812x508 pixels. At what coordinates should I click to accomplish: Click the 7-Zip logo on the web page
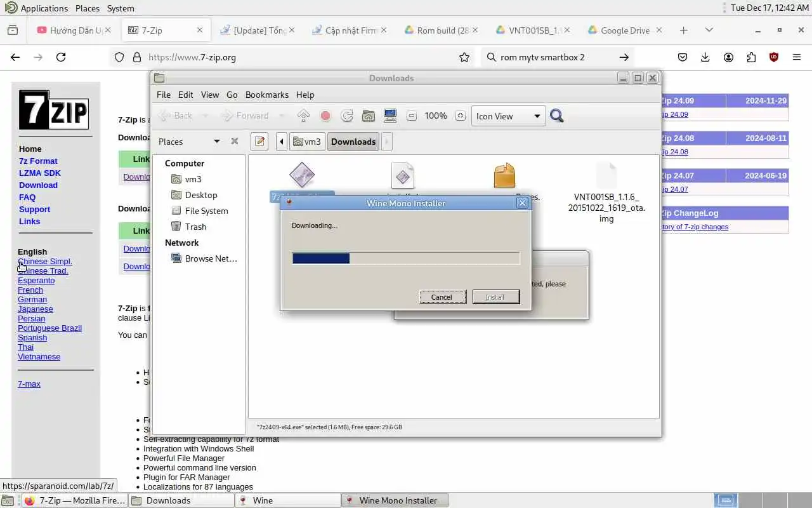(53, 110)
